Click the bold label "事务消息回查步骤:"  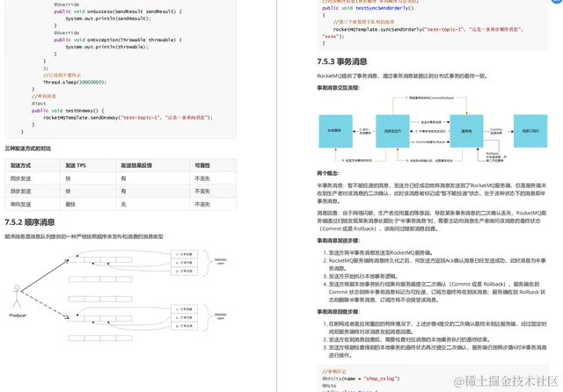pyautogui.click(x=338, y=312)
